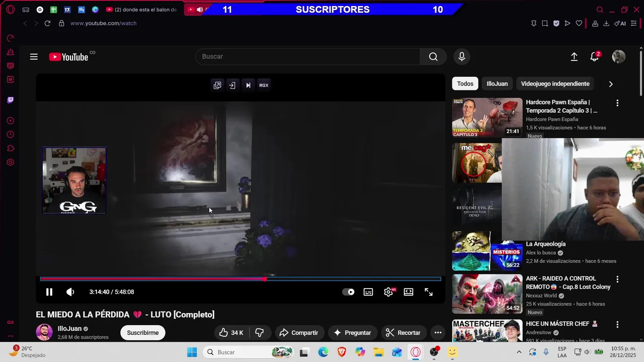Switch to the 'donde esta el balon' tab
Viewport: 644px width, 362px height.
(x=141, y=10)
